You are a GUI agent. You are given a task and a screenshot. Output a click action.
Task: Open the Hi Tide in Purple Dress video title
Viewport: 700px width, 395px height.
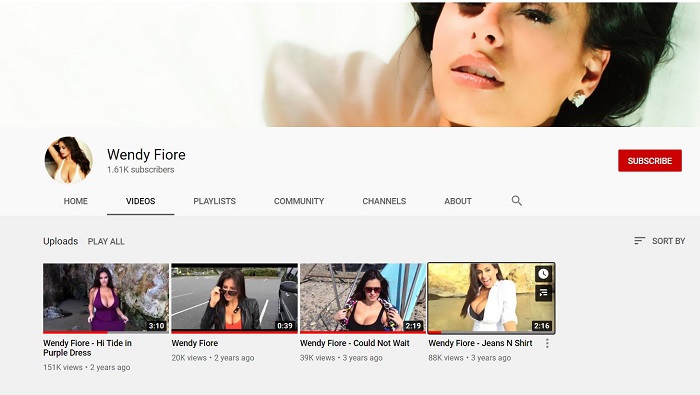88,348
